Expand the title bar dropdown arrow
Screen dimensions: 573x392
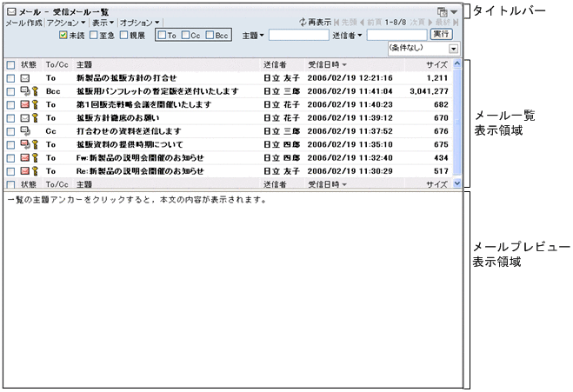[x=454, y=12]
